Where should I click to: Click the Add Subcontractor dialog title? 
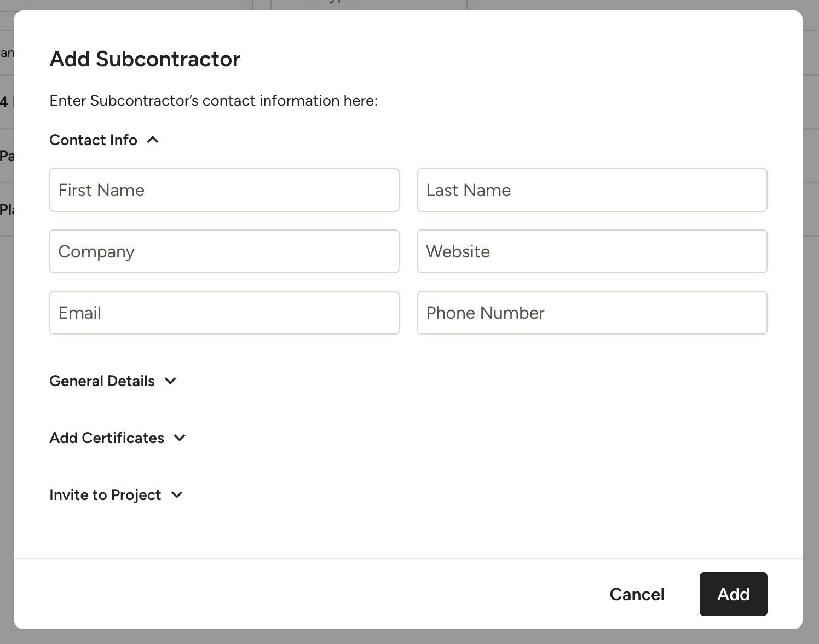pos(145,59)
